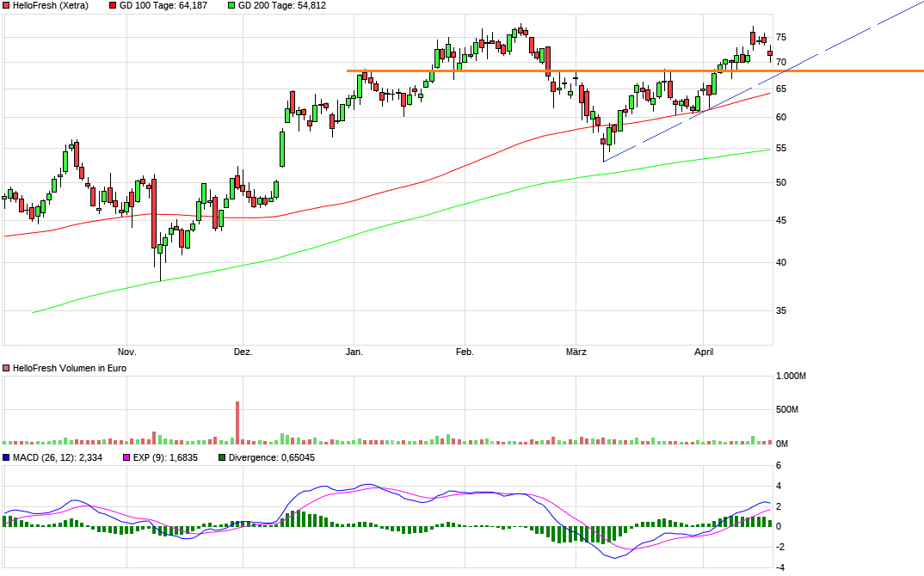Screen dimensions: 924x576
Task: Click the price axis value 65
Action: (x=781, y=89)
